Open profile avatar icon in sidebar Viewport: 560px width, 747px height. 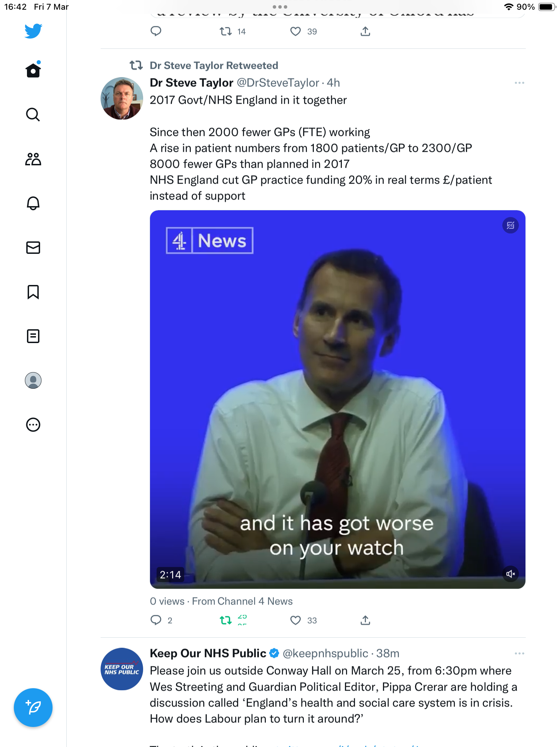click(x=33, y=380)
